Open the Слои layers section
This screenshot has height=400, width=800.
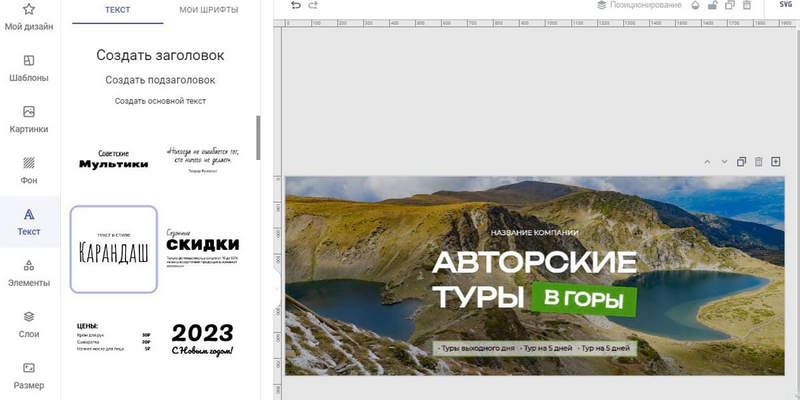pyautogui.click(x=29, y=324)
